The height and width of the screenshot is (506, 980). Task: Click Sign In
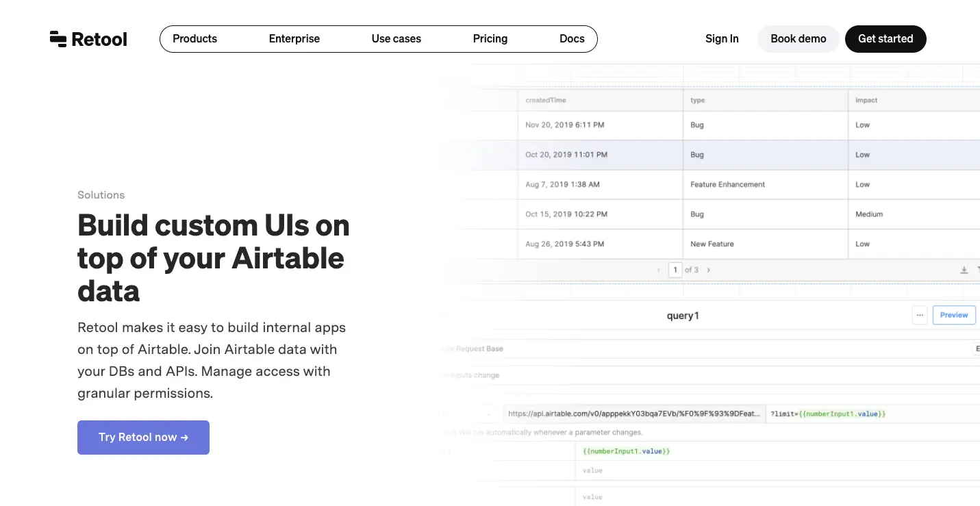(722, 39)
